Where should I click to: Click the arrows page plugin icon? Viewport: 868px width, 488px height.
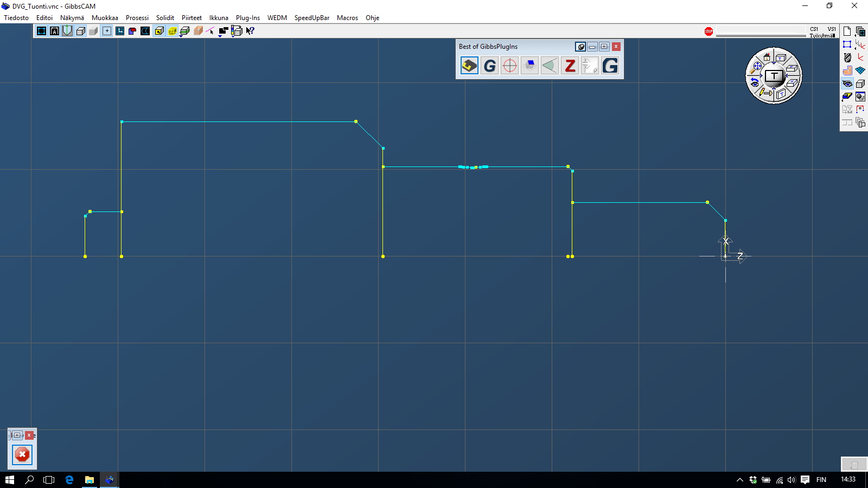coord(590,66)
